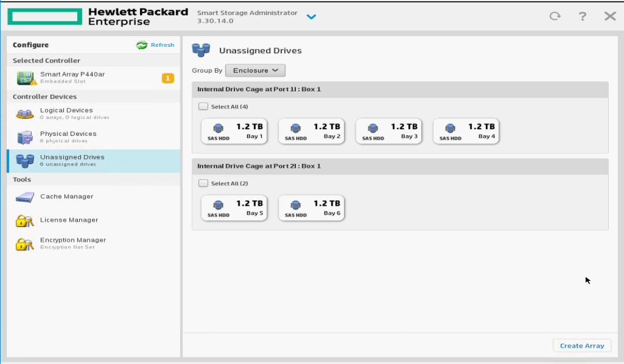Click the Unassigned Drives sidebar icon
Viewport: 624px width, 364px height.
tap(25, 160)
